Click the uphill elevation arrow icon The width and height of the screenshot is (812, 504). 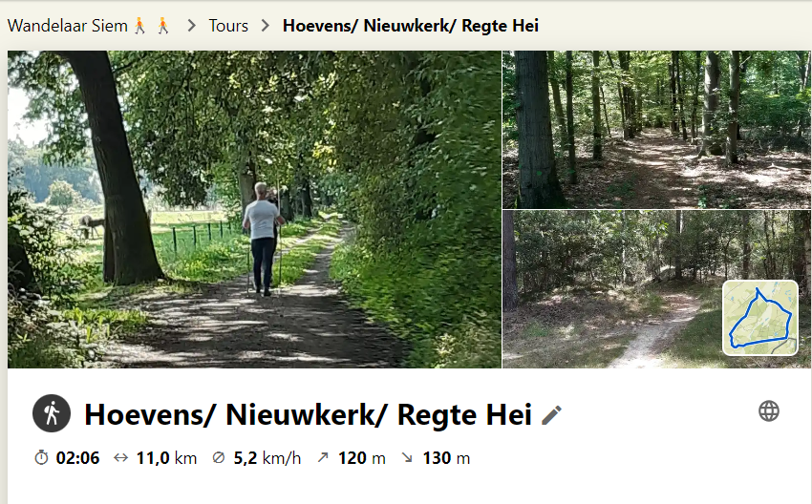point(323,457)
